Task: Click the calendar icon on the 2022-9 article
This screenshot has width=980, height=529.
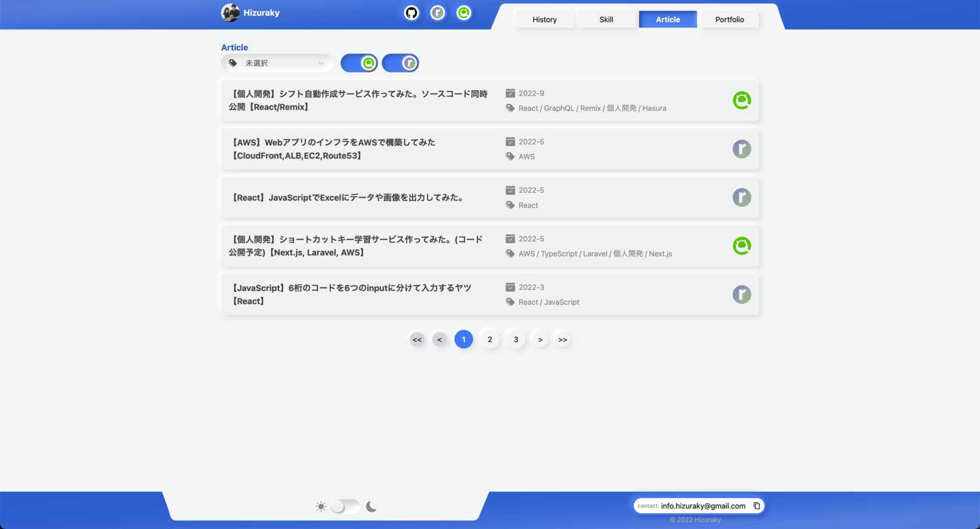Action: 510,93
